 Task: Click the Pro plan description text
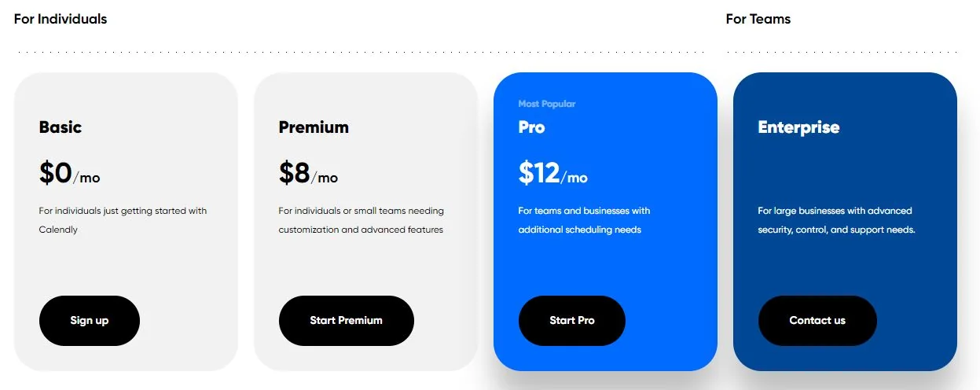click(584, 220)
